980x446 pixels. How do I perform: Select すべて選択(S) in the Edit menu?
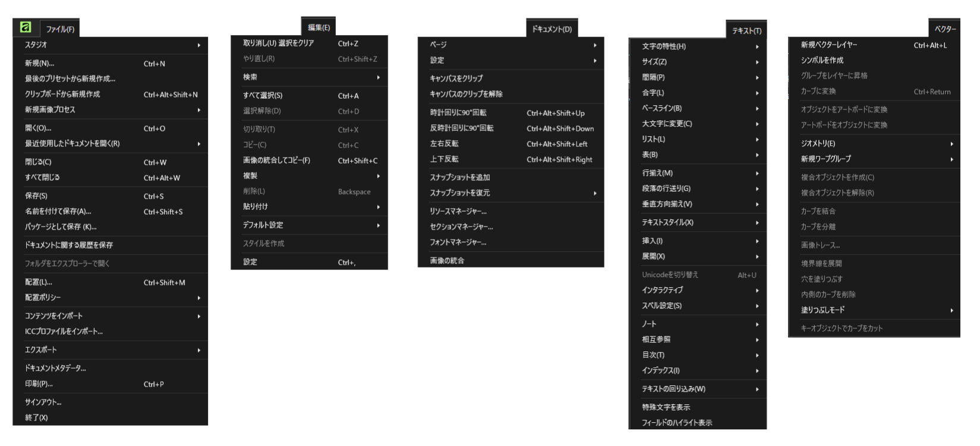click(263, 96)
